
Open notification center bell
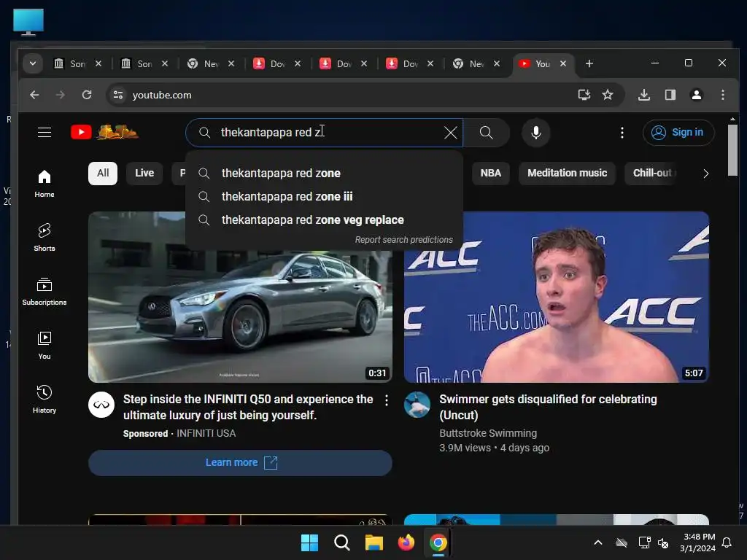[727, 542]
